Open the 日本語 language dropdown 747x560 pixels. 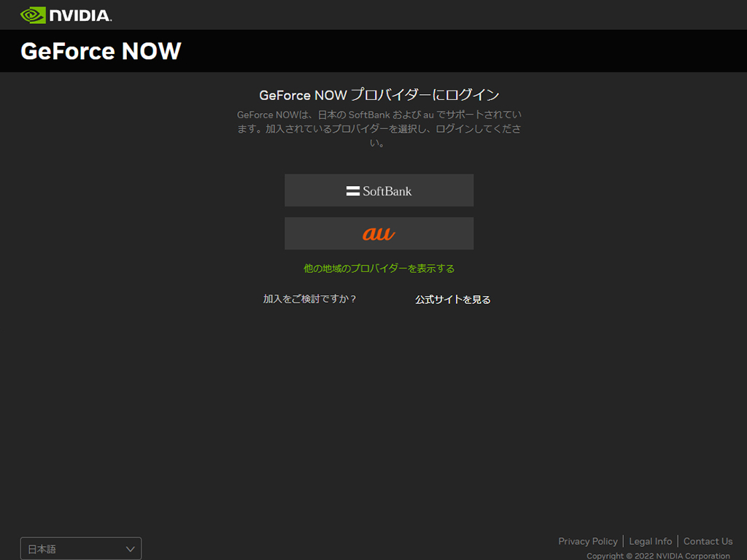[81, 549]
